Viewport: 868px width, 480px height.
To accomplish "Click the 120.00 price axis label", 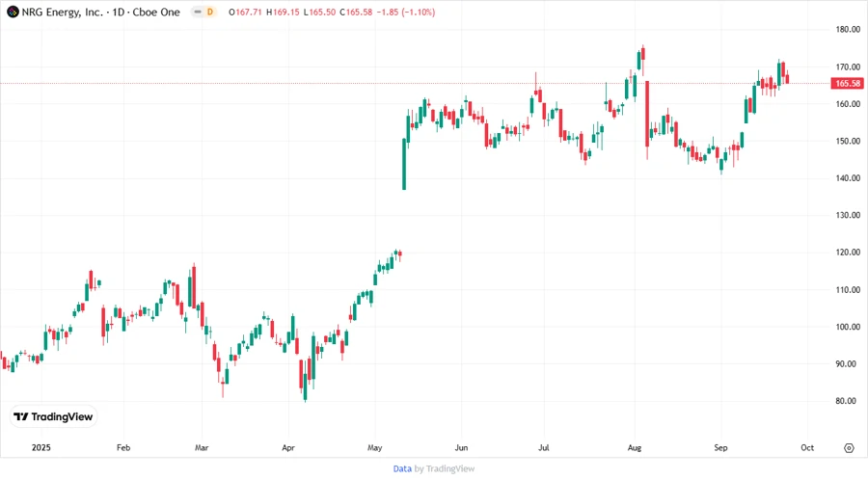I will [848, 253].
